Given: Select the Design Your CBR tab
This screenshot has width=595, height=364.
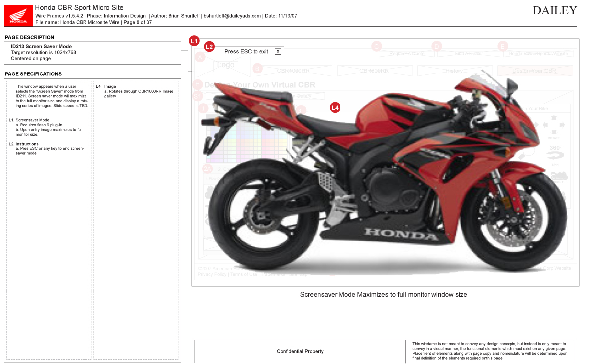Looking at the screenshot, I should (534, 71).
